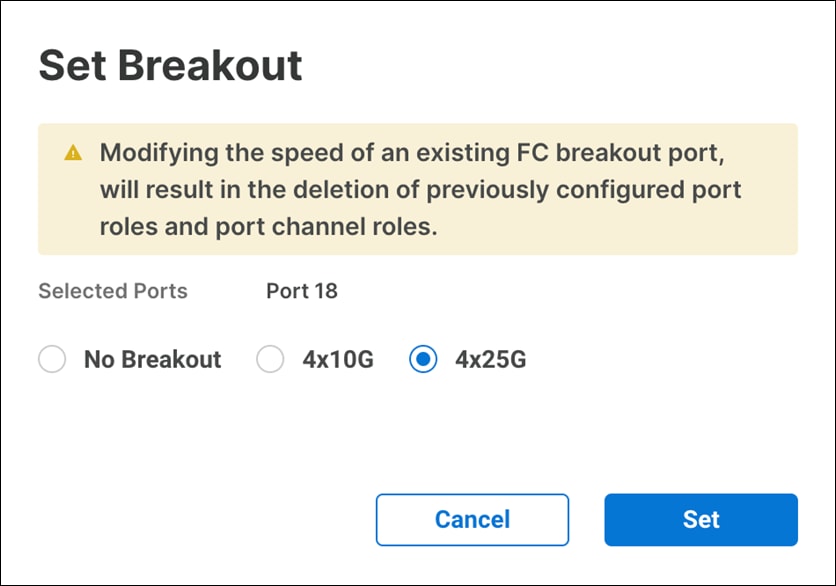Screen dimensions: 836x586
Task: Select the 4x25G radio button circle
Action: coord(423,360)
